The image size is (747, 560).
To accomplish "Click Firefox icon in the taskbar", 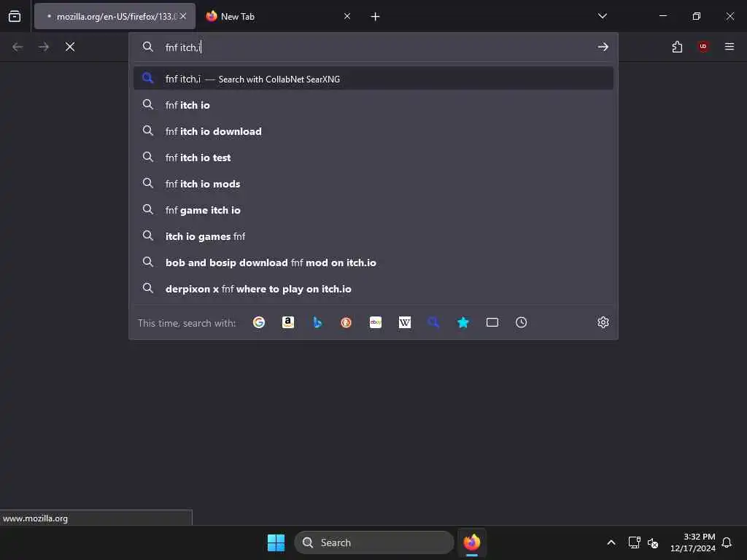I will click(472, 542).
